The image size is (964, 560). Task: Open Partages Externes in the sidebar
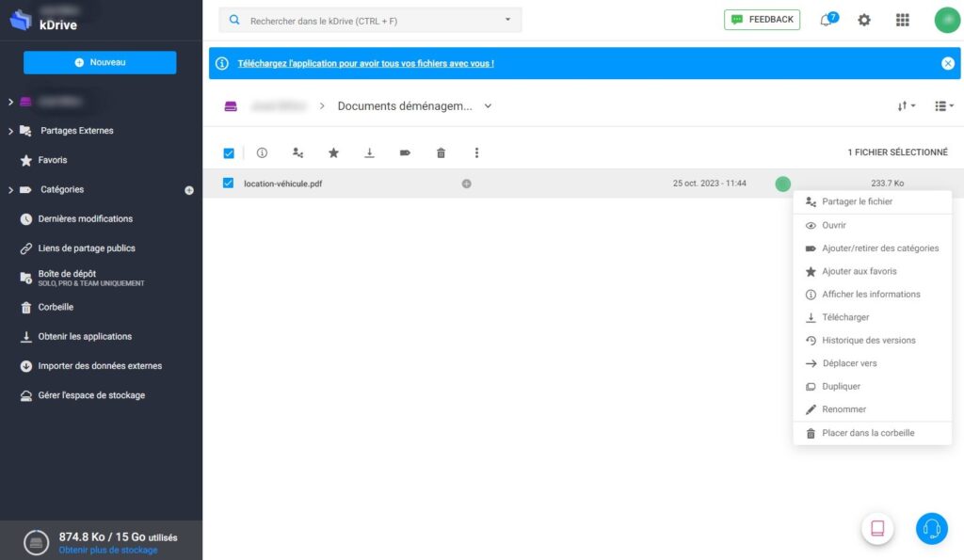77,131
